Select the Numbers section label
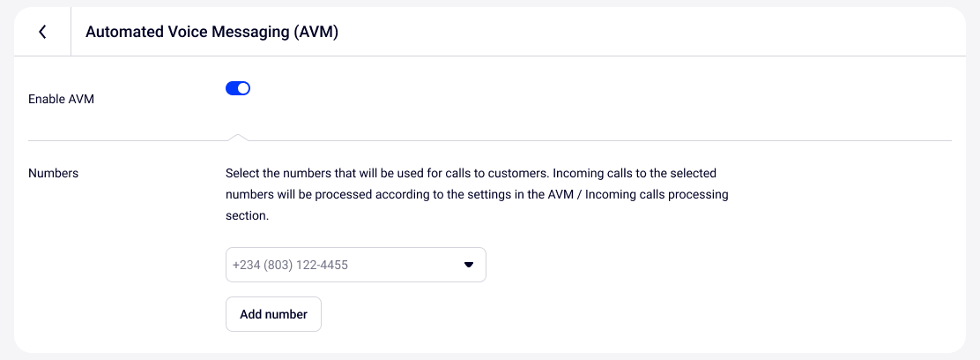This screenshot has width=980, height=360. point(54,173)
